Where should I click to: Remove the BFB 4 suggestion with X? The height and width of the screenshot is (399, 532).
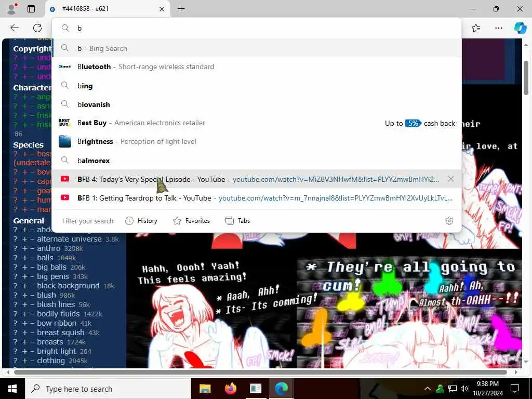point(450,179)
